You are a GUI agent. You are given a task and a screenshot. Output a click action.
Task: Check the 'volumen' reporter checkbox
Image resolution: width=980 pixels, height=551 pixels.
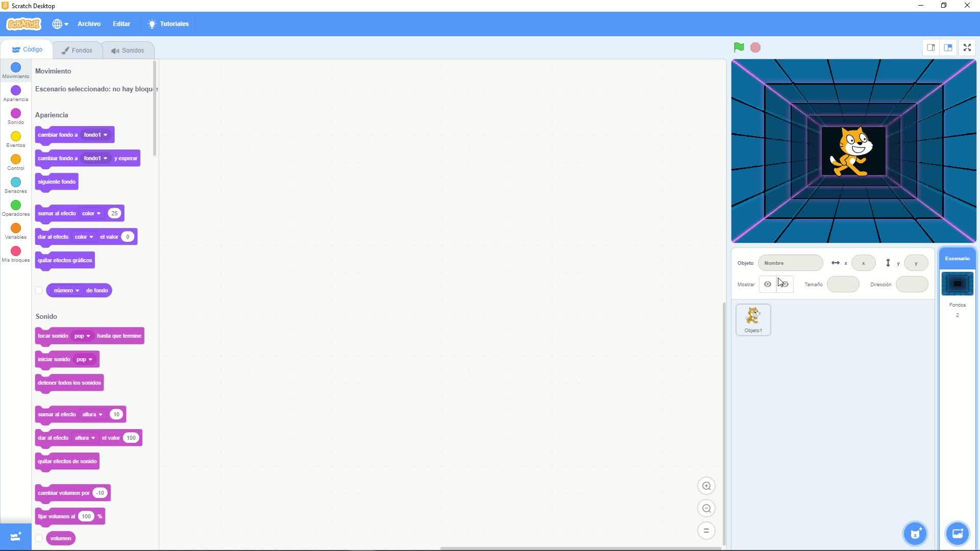[x=39, y=538]
